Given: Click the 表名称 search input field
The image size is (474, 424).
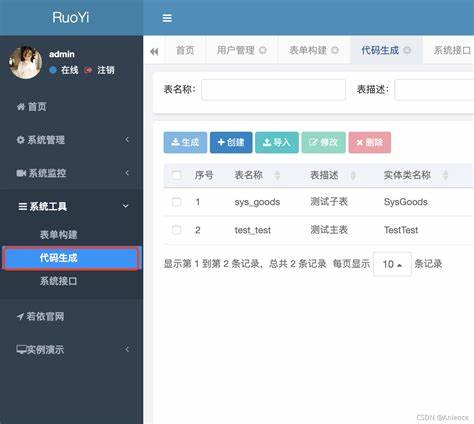Looking at the screenshot, I should (273, 89).
